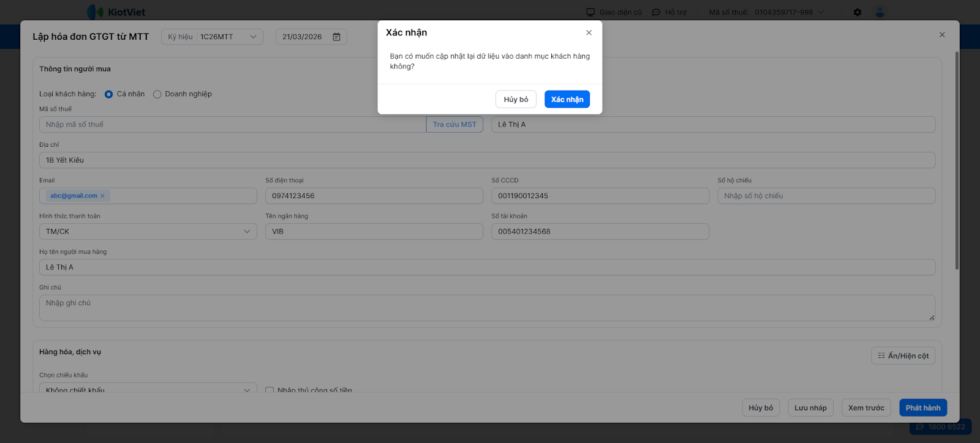Click the Ẩn/Hiện cột columns button
Viewport: 980px width, 443px height.
click(x=903, y=356)
